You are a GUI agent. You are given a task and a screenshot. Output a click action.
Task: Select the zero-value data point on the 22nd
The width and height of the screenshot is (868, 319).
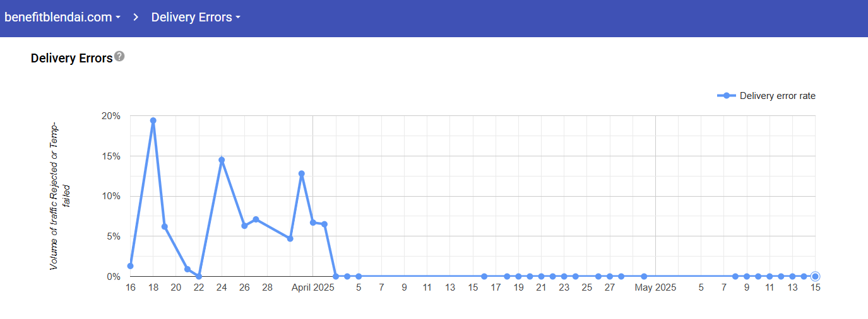click(199, 276)
